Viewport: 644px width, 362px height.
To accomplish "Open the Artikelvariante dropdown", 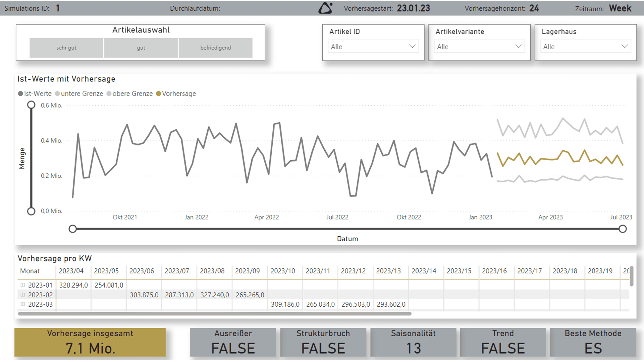I will 479,46.
